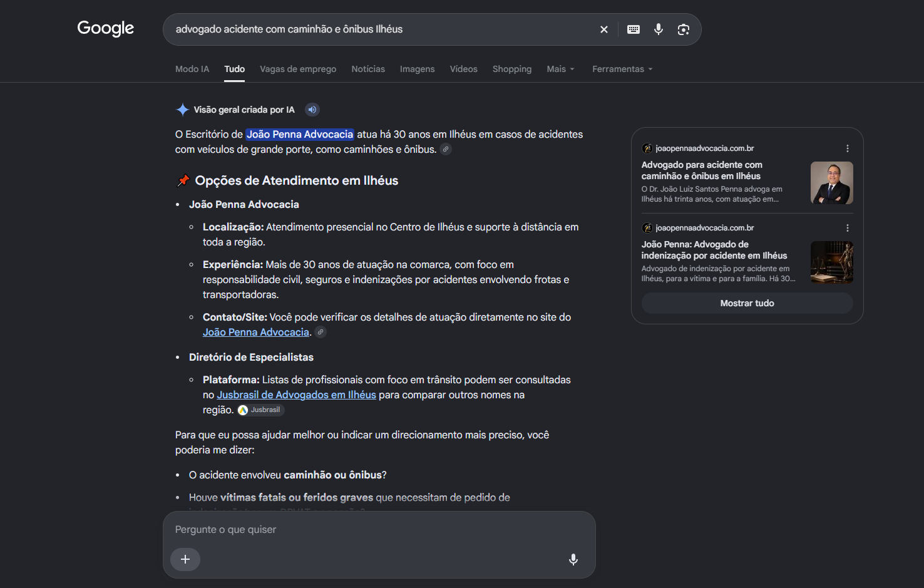Switch to Modo IA tab
This screenshot has height=588, width=924.
coord(192,69)
